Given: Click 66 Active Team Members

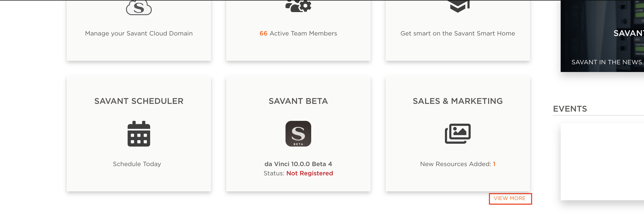Looking at the screenshot, I should click(x=298, y=33).
